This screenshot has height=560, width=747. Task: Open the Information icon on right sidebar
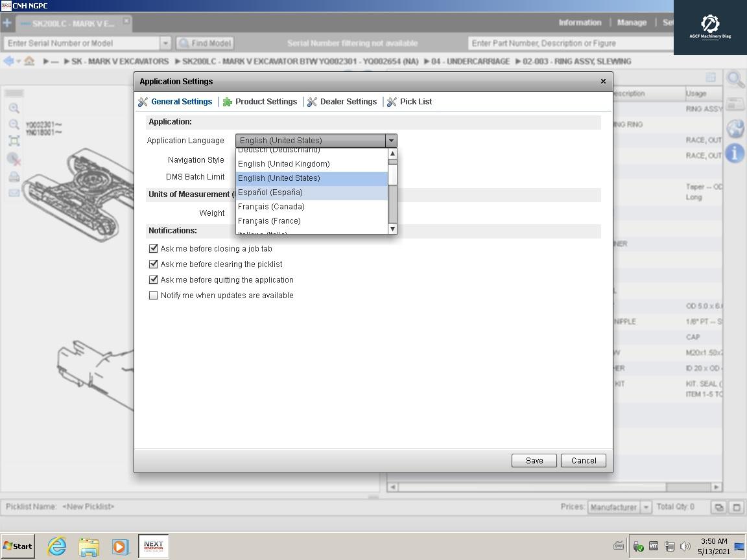[736, 153]
